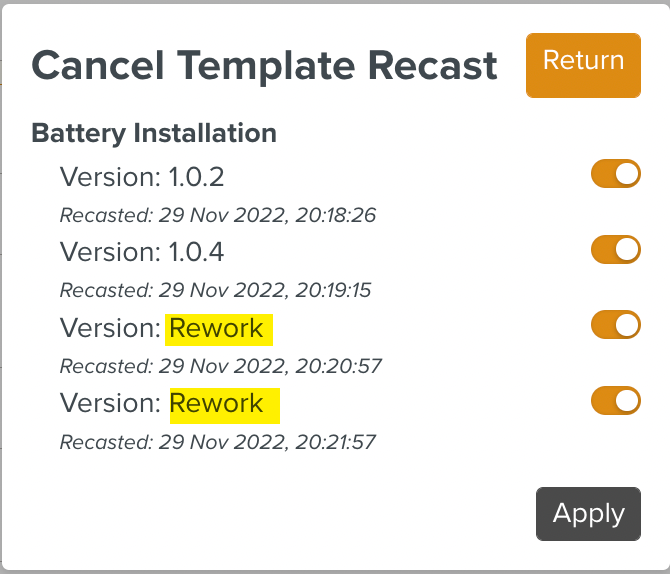
Task: Click the word Template in the dialog title
Action: tap(270, 66)
